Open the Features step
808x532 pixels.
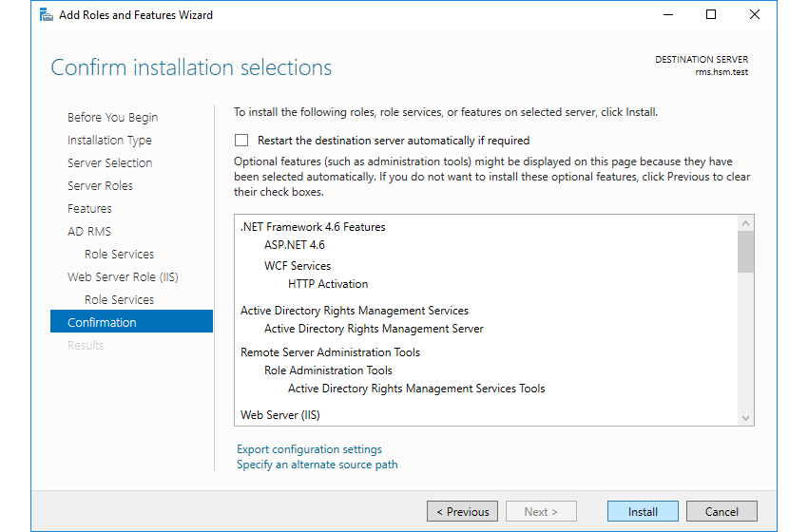(89, 209)
